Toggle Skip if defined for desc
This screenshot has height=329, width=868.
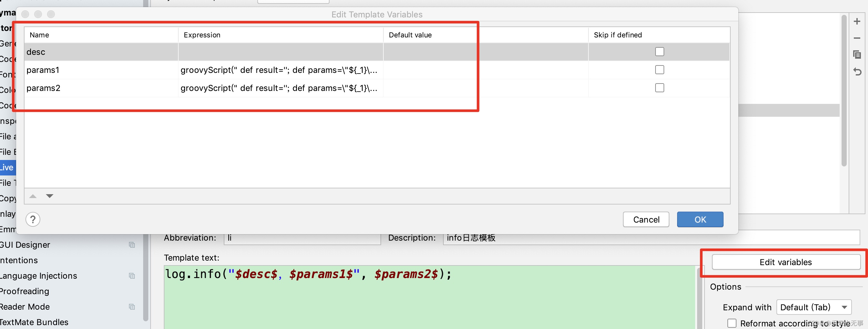659,52
